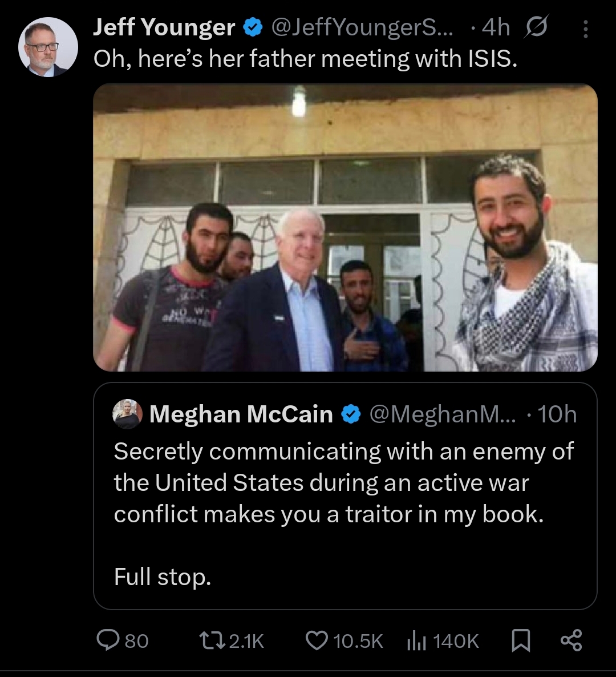Screen dimensions: 616x677
Task: Open view analytics bar chart icon
Action: coord(417,640)
